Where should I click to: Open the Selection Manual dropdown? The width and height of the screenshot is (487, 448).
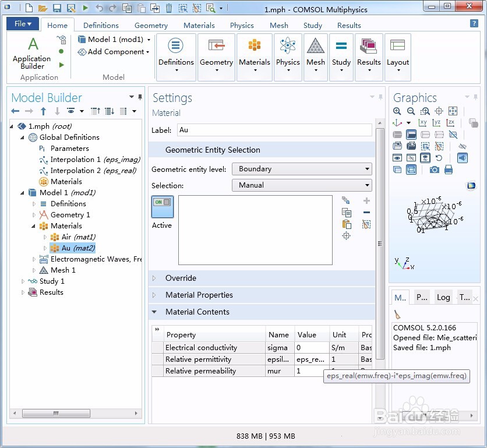pyautogui.click(x=302, y=185)
